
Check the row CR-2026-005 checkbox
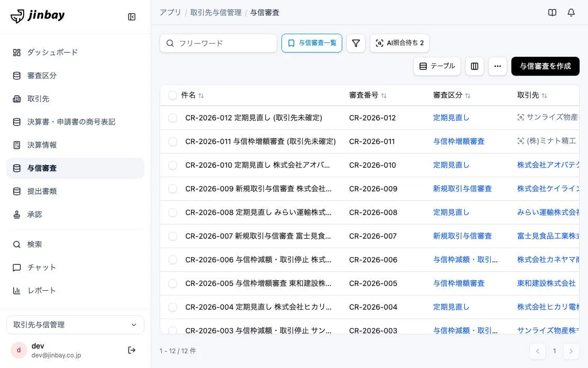click(173, 283)
